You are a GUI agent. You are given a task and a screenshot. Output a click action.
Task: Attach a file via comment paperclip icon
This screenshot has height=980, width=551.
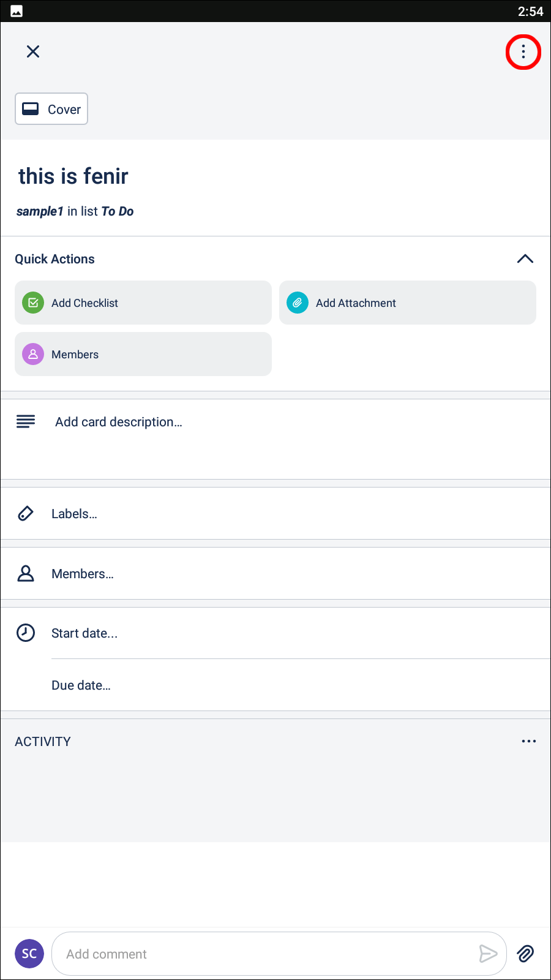pos(525,954)
